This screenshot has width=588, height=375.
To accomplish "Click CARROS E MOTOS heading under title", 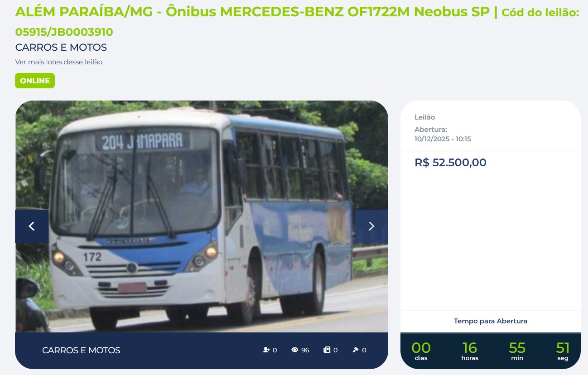I will [x=61, y=48].
